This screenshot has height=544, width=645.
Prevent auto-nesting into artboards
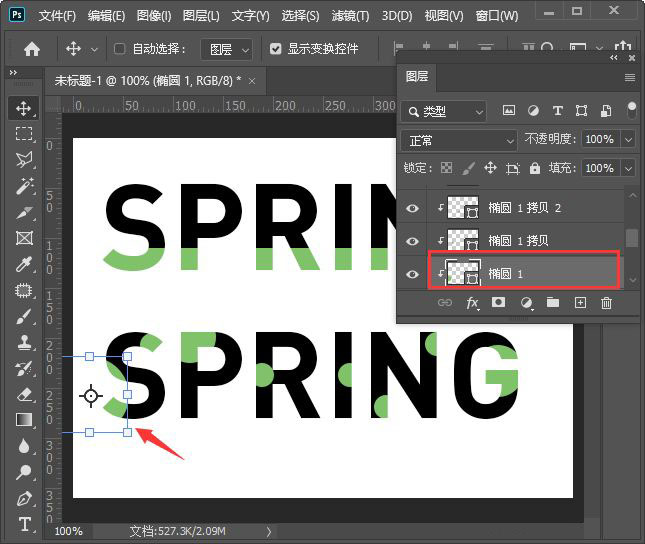[x=513, y=168]
